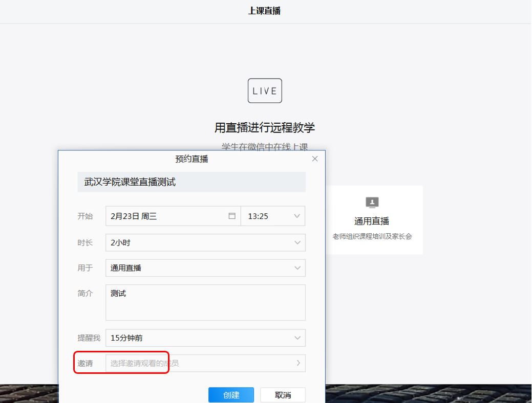Image resolution: width=532 pixels, height=403 pixels.
Task: Open the 时长 dropdown showing 2小时
Action: point(205,243)
